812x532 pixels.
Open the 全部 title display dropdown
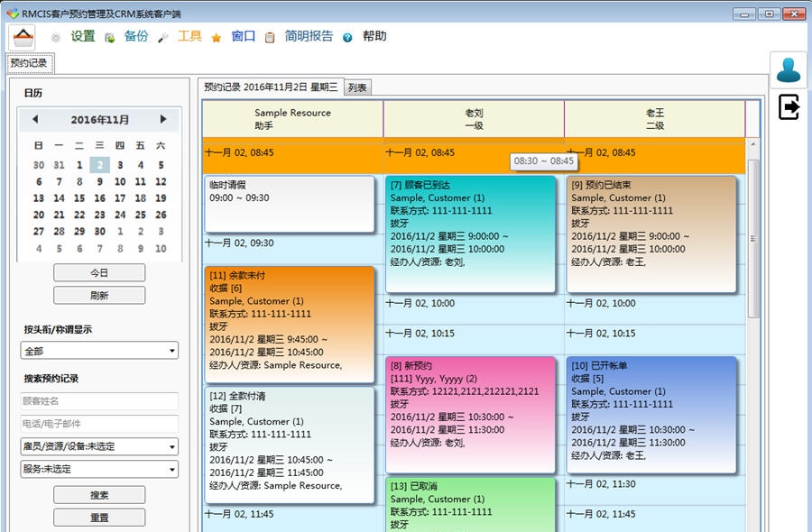99,350
